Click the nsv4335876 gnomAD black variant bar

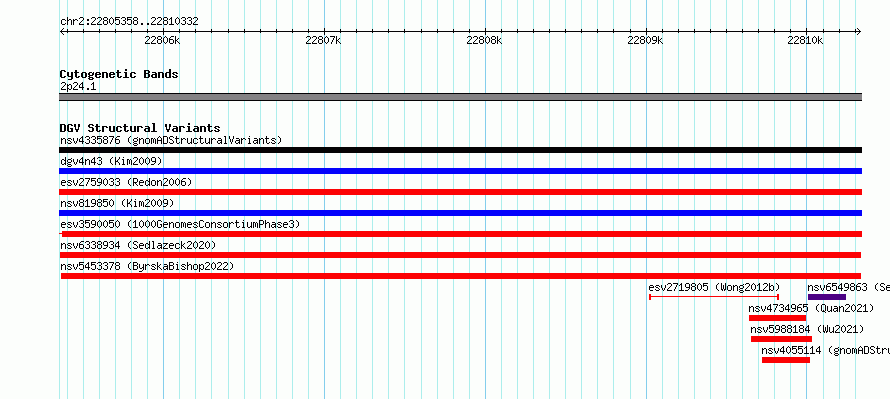tap(460, 150)
